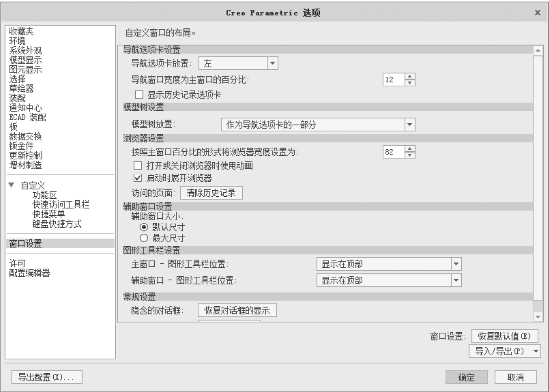Decrease browser width value 82
The width and height of the screenshot is (549, 392).
click(x=410, y=155)
